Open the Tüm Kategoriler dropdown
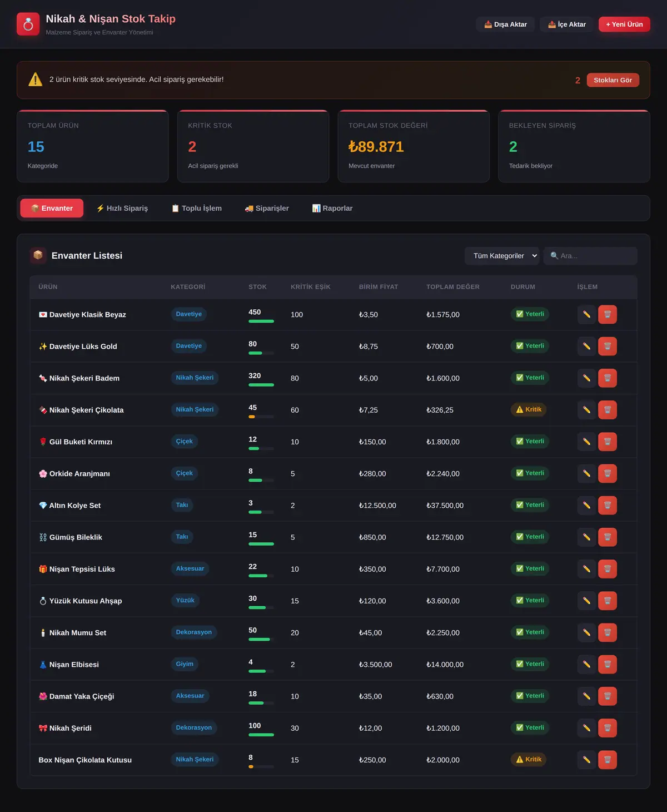Image resolution: width=667 pixels, height=812 pixels. (502, 256)
